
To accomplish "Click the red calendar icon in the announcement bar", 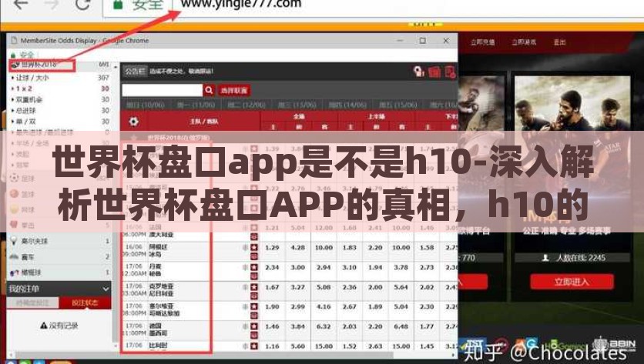I will pyautogui.click(x=434, y=72).
